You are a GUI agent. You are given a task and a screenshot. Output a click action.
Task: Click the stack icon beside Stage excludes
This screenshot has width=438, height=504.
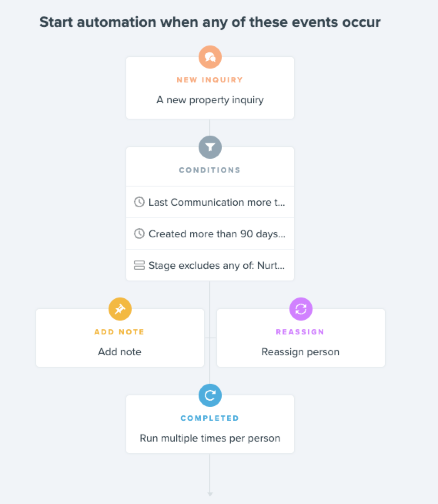(139, 265)
